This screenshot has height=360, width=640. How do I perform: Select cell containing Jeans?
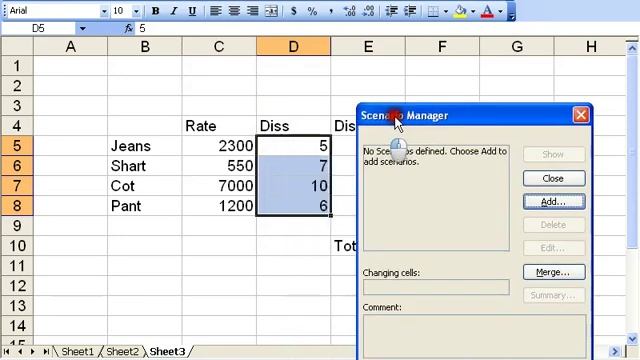click(145, 146)
